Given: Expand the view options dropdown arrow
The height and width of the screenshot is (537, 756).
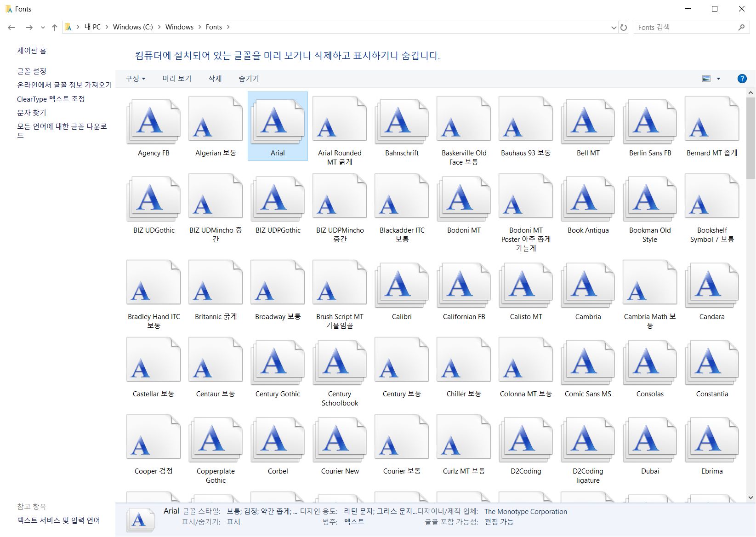Looking at the screenshot, I should click(718, 79).
